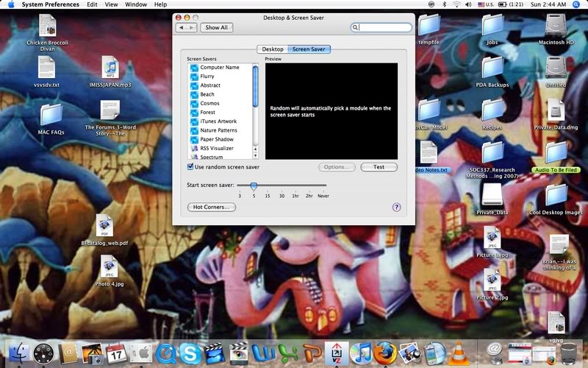This screenshot has width=588, height=368.
Task: Open Microsoft Excel from the Dock
Action: tap(288, 354)
